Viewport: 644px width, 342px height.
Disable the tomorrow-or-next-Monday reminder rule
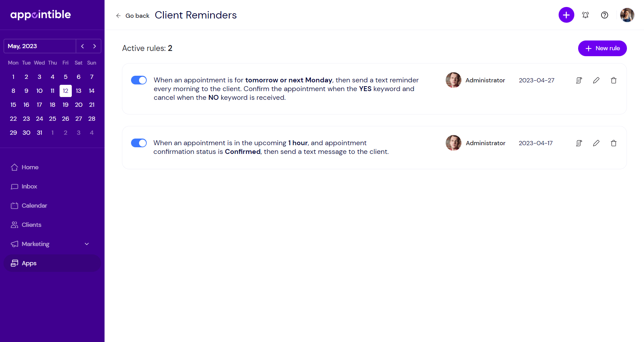point(139,80)
